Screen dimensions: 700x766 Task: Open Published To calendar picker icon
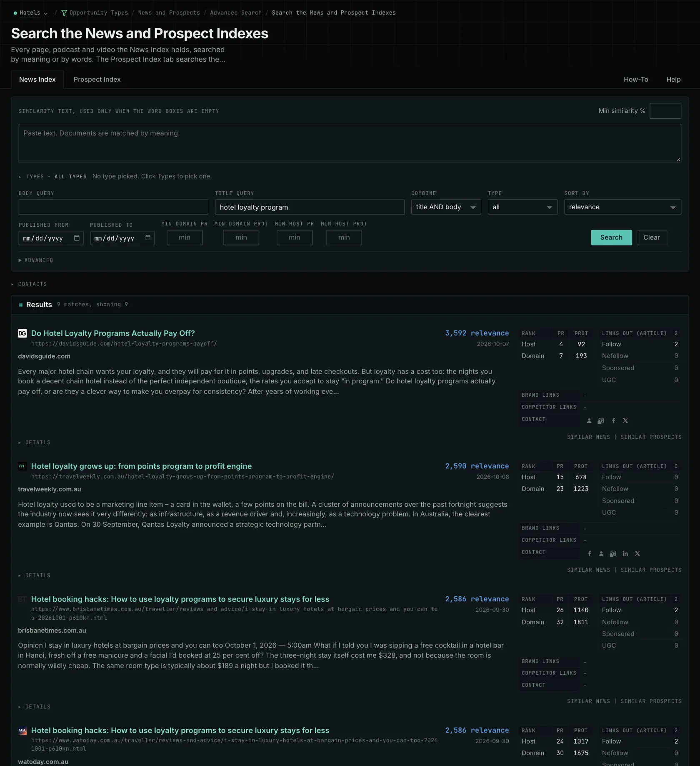[x=148, y=238]
